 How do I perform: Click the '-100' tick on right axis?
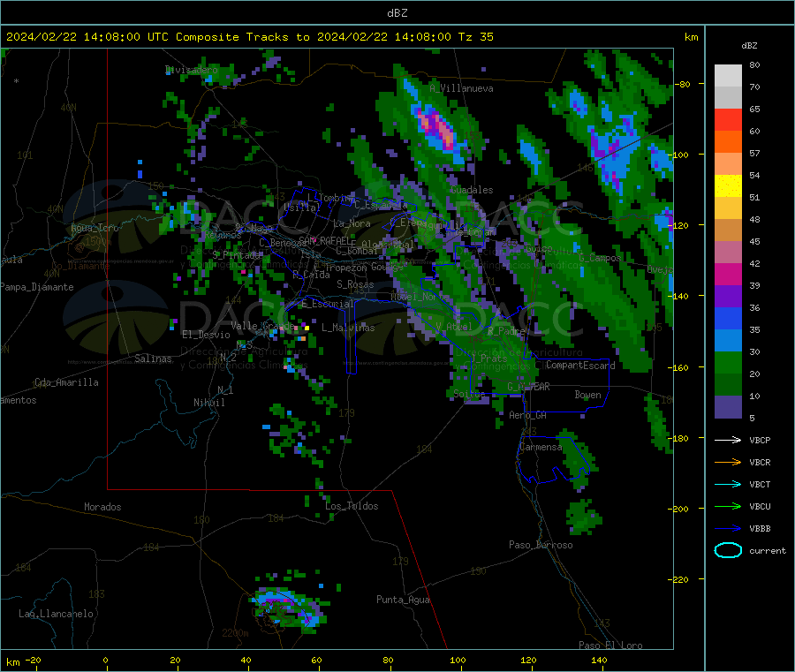pos(678,155)
